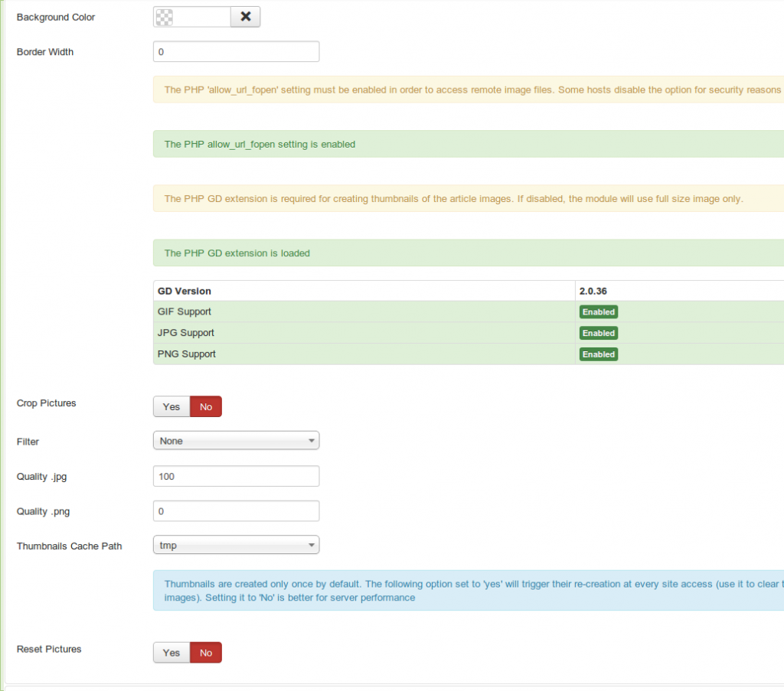The height and width of the screenshot is (691, 784).
Task: Open the Filter dropdown
Action: click(236, 441)
